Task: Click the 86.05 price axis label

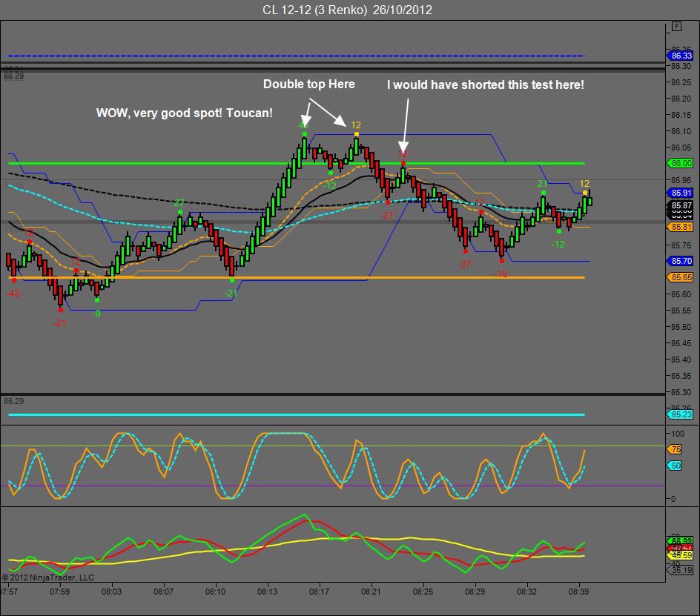Action: pyautogui.click(x=681, y=148)
